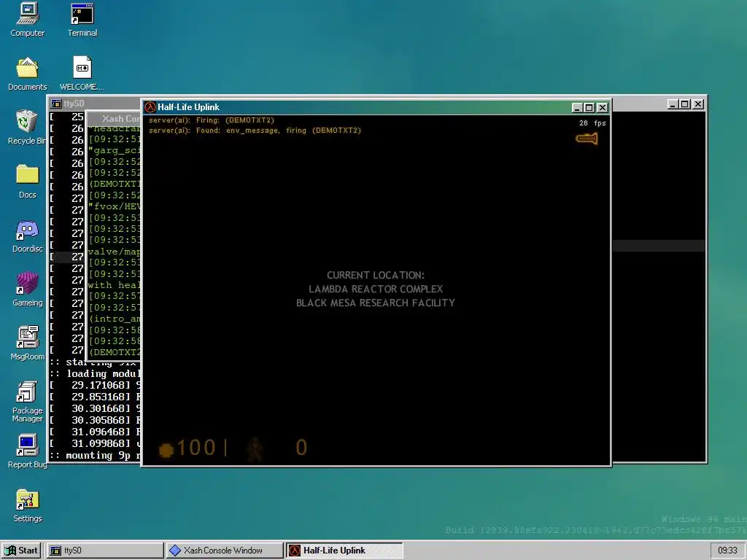
Task: Open the Settings desktop icon
Action: (x=27, y=506)
